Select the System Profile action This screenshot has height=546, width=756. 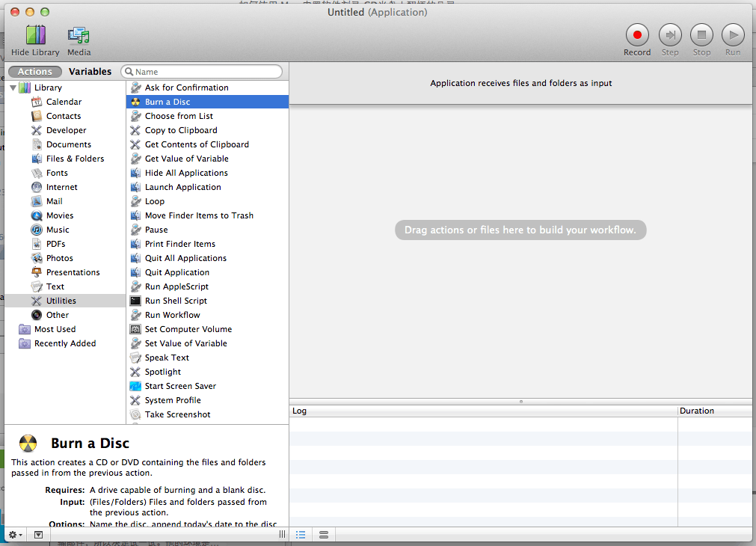[x=207, y=400]
